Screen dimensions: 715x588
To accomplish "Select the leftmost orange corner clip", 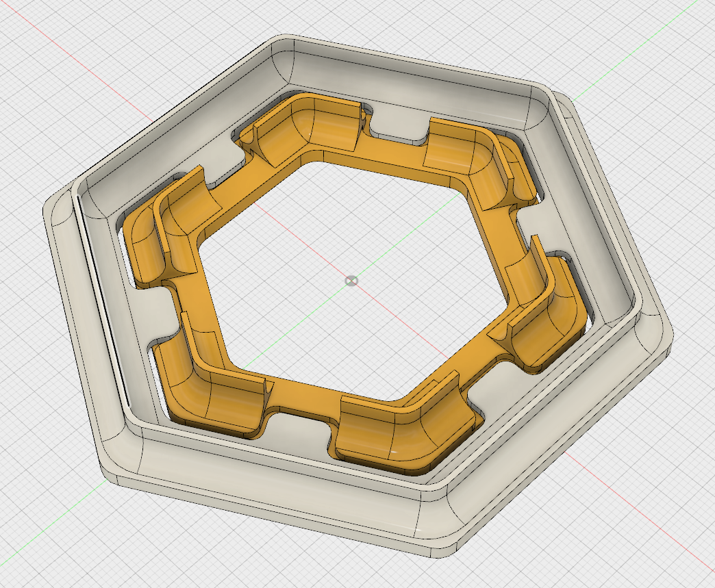I will pos(147,246).
